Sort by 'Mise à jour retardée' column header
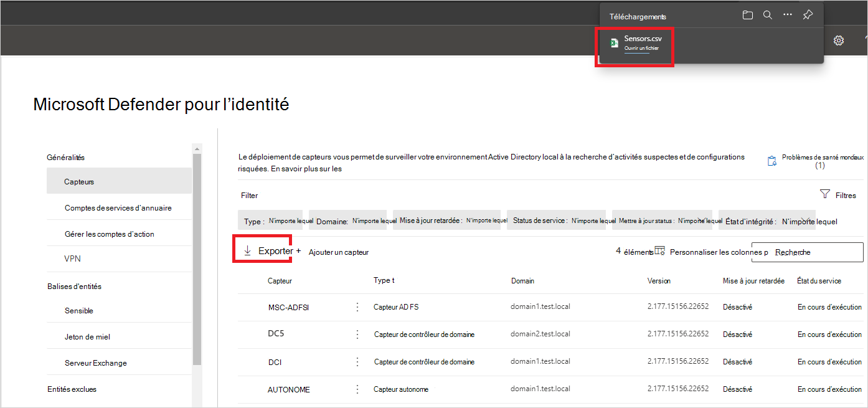The width and height of the screenshot is (868, 408). click(x=753, y=280)
